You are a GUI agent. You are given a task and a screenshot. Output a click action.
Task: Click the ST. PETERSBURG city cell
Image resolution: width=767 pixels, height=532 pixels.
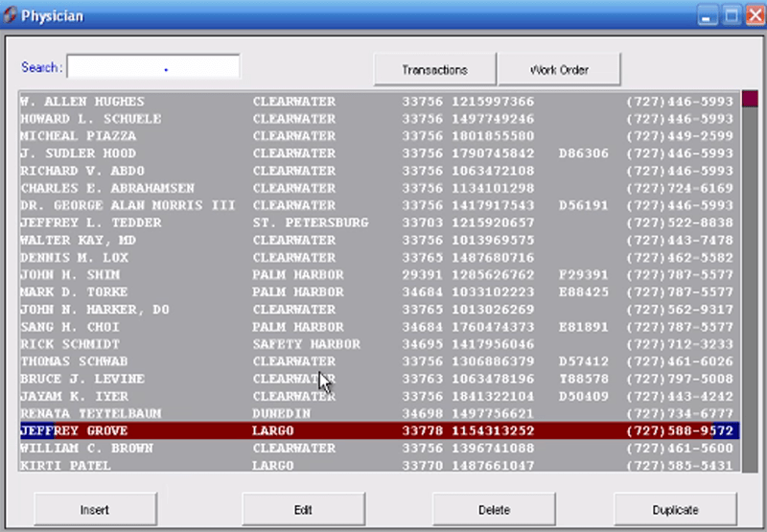(311, 223)
